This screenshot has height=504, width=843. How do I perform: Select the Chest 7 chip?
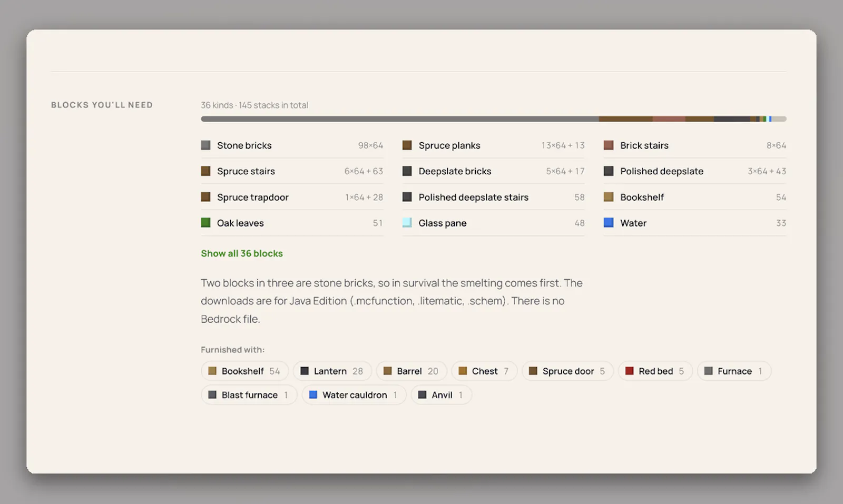[x=484, y=371]
